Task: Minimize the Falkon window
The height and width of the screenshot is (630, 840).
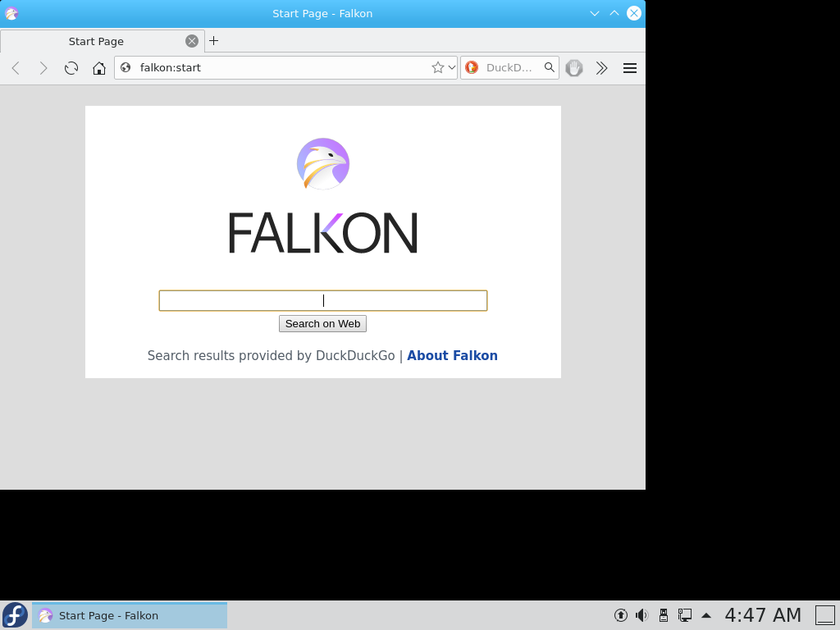Action: (595, 13)
